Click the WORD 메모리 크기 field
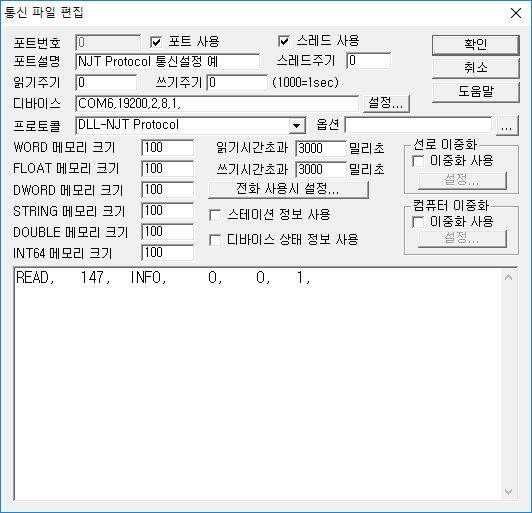This screenshot has height=513, width=532. (168, 148)
